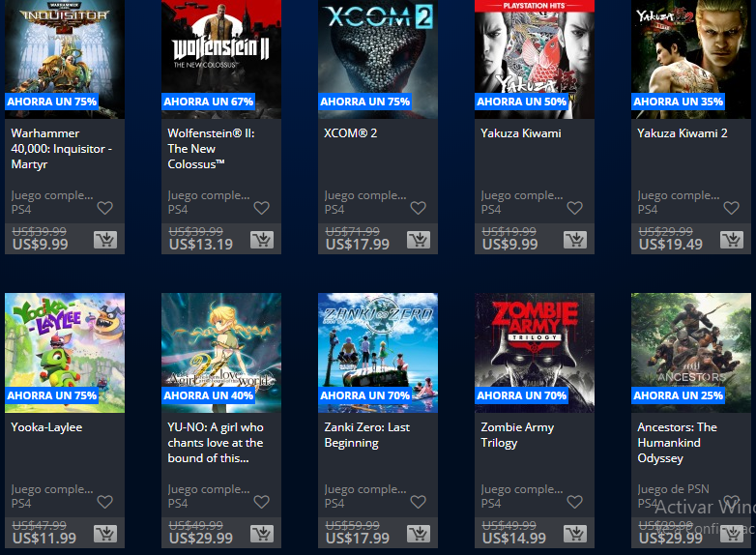Add YU-NO to shopping cart

point(262,534)
